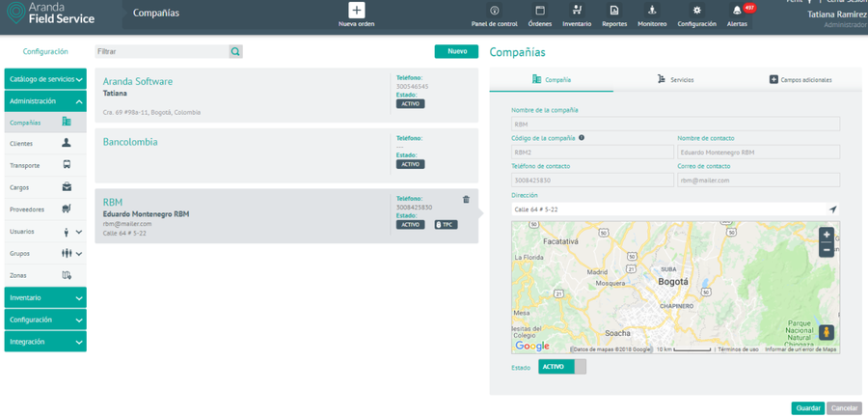Click the Guardar button
Image resolution: width=868 pixels, height=418 pixels.
[x=807, y=408]
